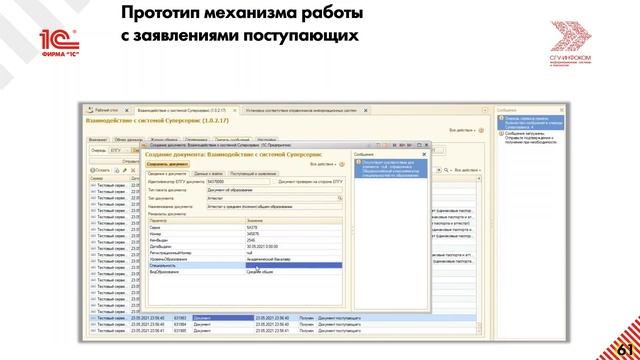Click the 'Наименование документа' field
The image size is (640, 360).
(x=274, y=207)
